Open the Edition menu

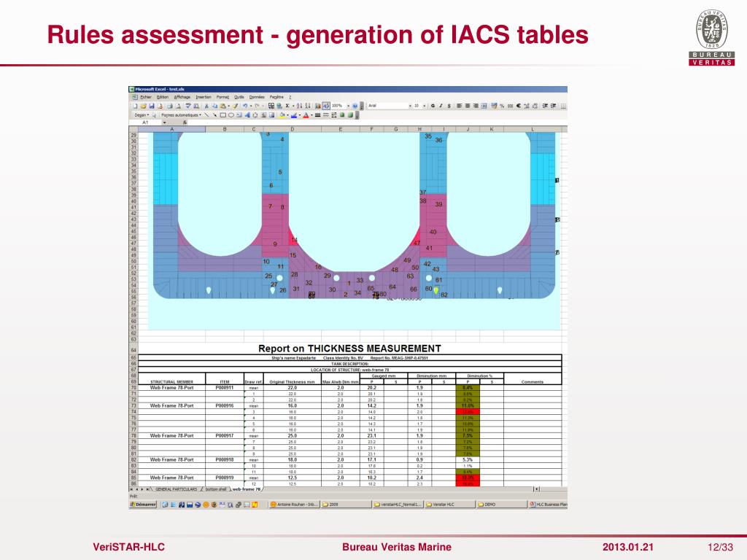coord(163,97)
